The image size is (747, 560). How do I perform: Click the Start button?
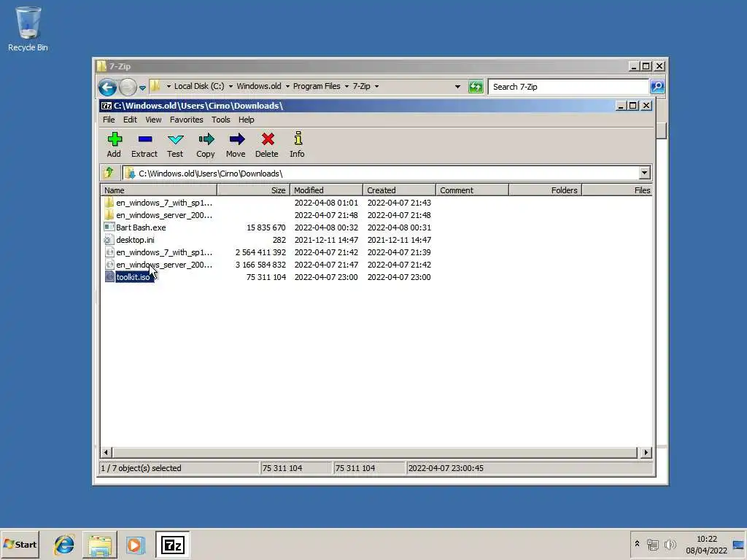click(x=20, y=544)
